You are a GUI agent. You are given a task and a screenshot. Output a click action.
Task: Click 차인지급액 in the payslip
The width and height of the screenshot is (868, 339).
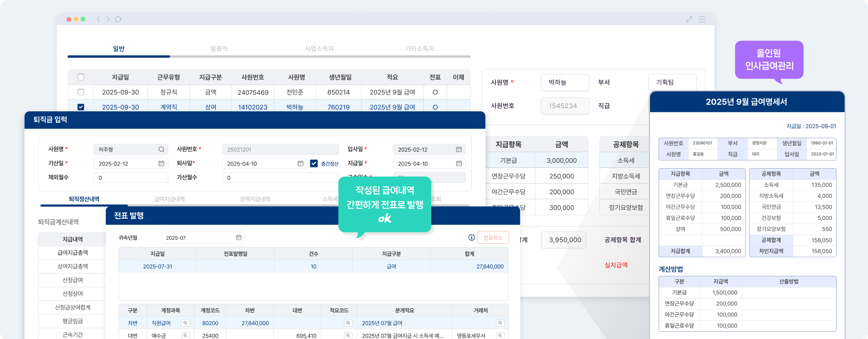(771, 251)
